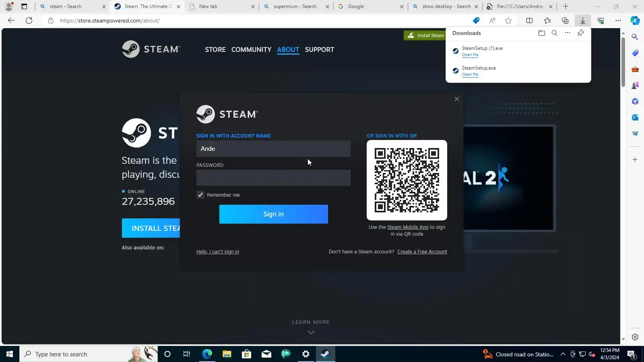Click the sign-in QR code
The width and height of the screenshot is (644, 362).
[x=407, y=180]
